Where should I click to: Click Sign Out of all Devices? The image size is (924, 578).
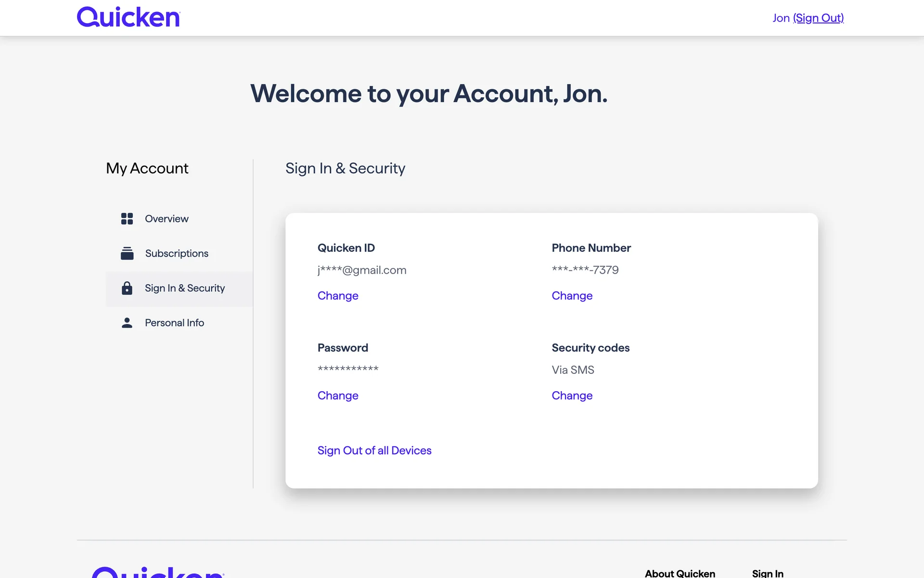374,450
